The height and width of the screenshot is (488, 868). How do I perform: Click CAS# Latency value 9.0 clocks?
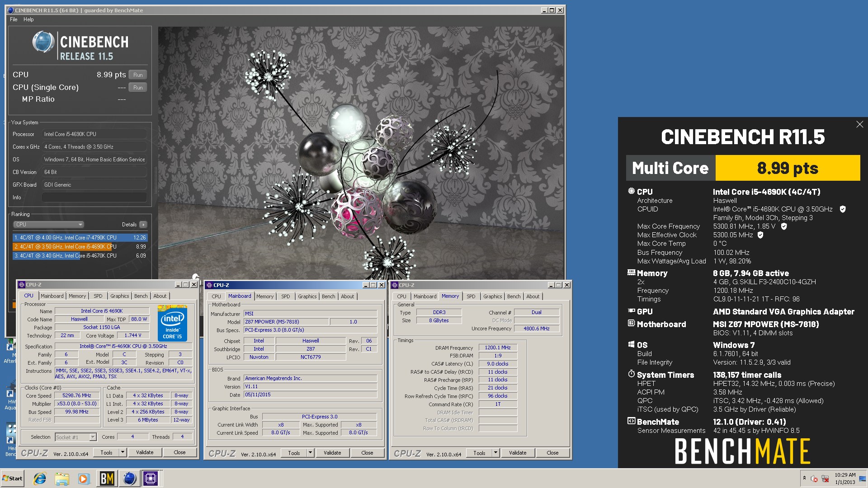tap(498, 364)
